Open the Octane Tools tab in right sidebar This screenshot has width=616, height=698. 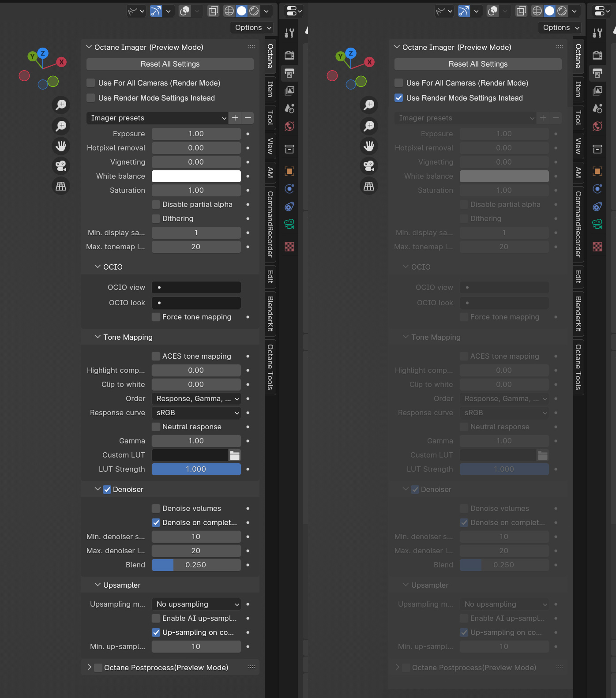pyautogui.click(x=578, y=367)
